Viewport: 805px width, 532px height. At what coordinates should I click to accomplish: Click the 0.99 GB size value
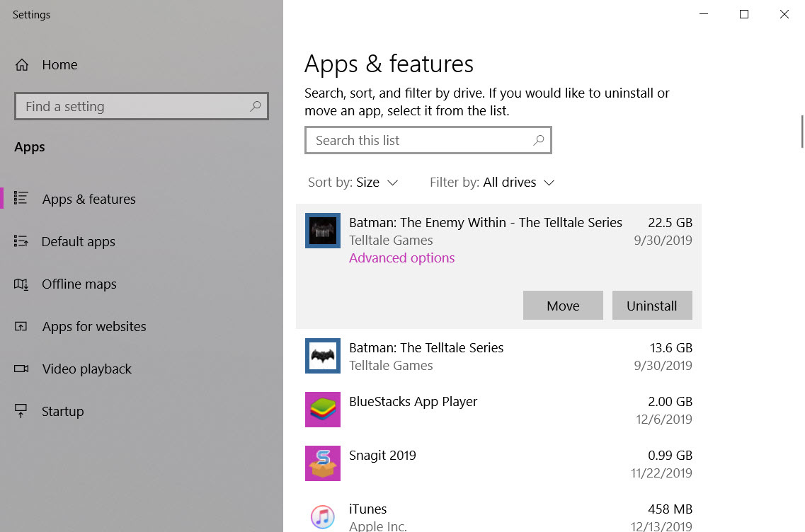(x=670, y=456)
